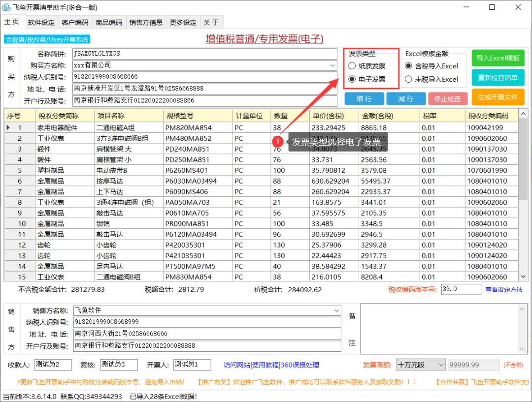Select cell PT500MA97M5
This screenshot has width=532, height=402.
[198, 266]
